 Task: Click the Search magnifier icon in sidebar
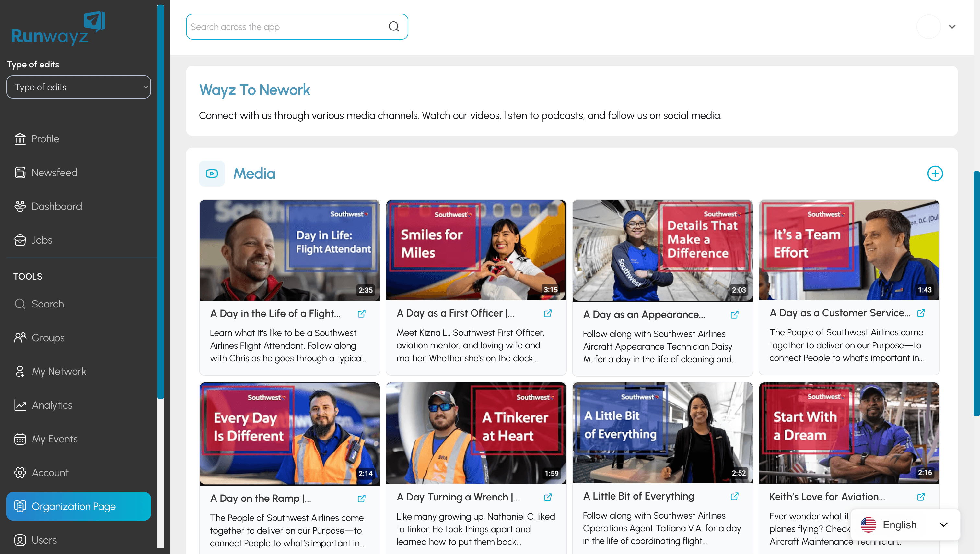pos(20,304)
